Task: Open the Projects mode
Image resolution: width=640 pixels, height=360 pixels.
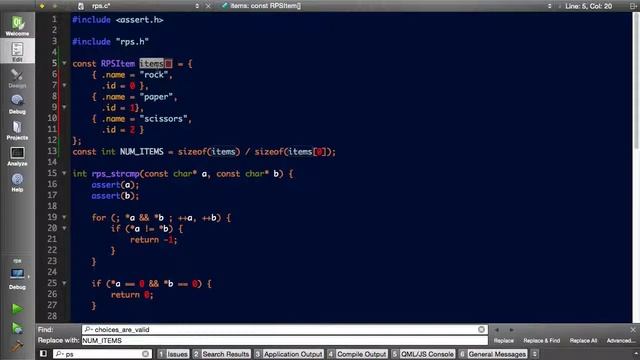Action: (x=17, y=130)
